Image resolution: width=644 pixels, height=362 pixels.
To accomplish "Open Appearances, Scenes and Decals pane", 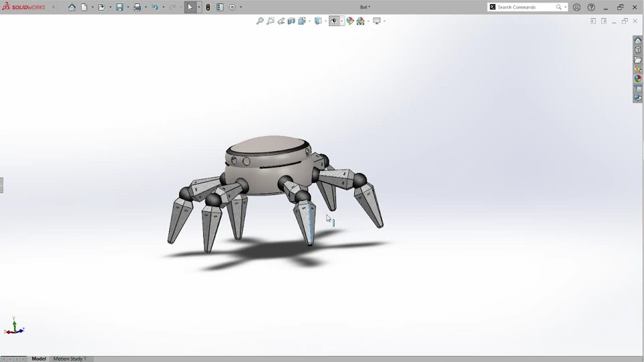I will coord(638,79).
